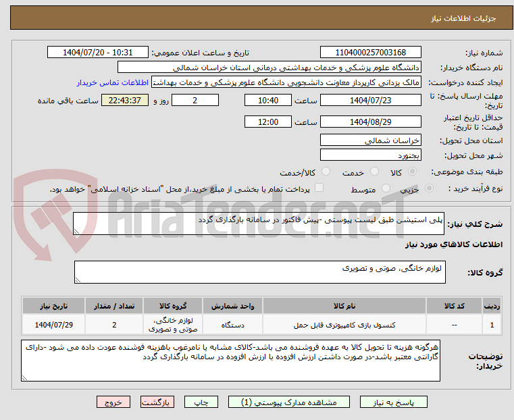Click the buyer organization name field

coord(269,68)
